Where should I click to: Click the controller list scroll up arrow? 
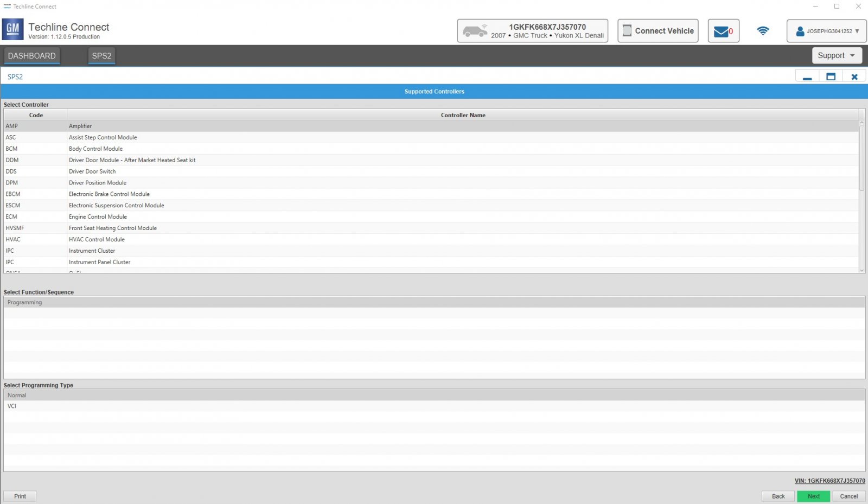click(862, 123)
